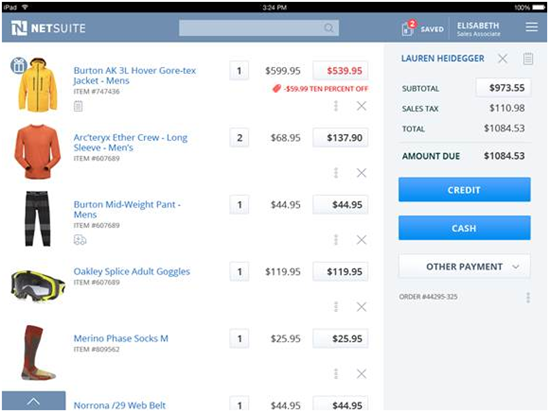Open the hamburger menu in header

(x=531, y=27)
